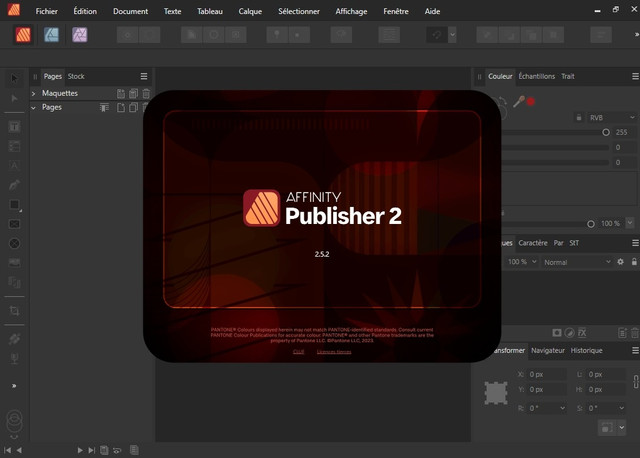This screenshot has height=458, width=640.
Task: Open the Affichage menu
Action: 351,11
